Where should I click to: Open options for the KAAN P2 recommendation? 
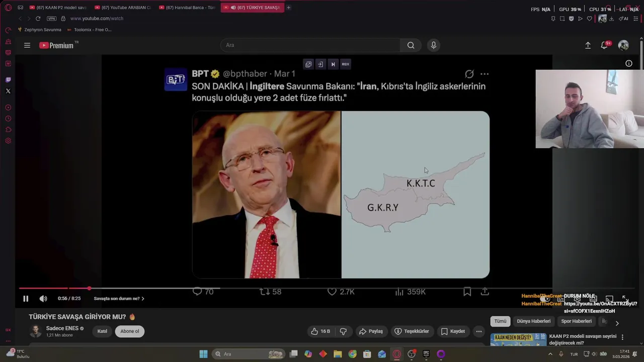point(622,337)
